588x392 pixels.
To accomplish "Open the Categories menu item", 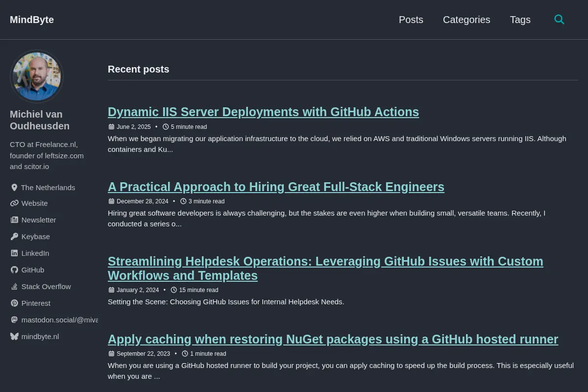I will click(466, 20).
